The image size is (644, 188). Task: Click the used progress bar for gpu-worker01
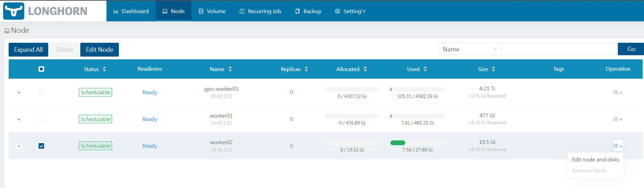click(x=418, y=89)
